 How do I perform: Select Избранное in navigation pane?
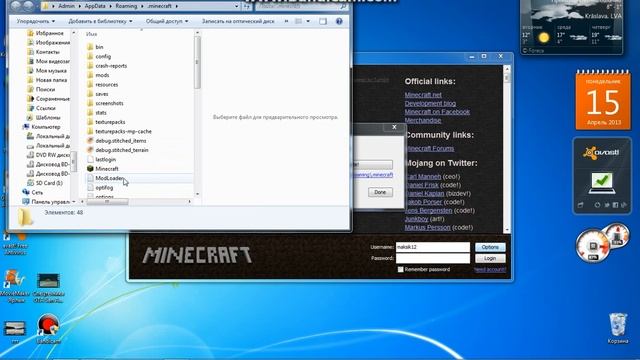click(x=46, y=33)
